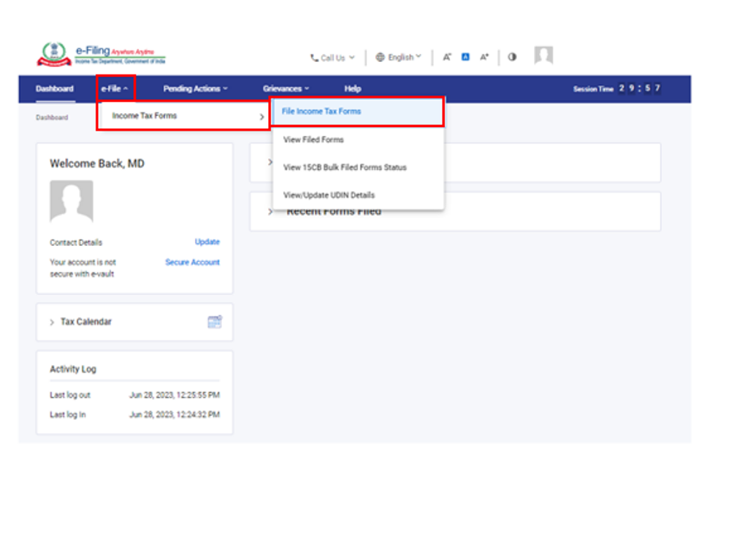Click the decrease font size icon

pos(447,55)
